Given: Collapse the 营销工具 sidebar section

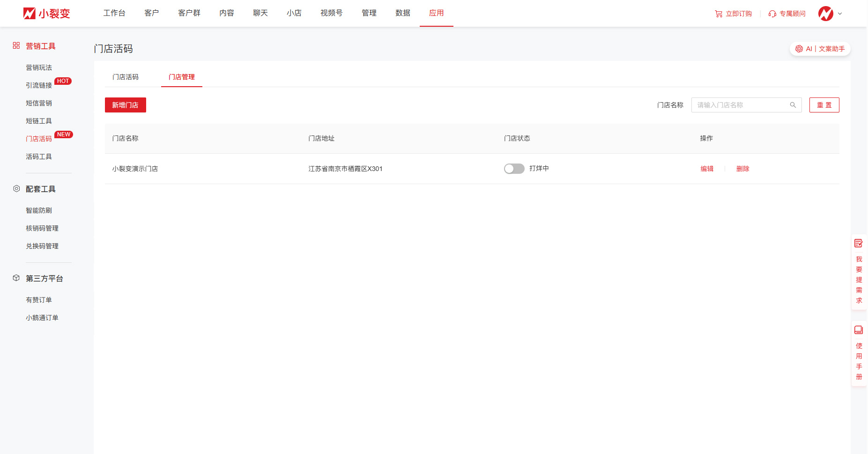Looking at the screenshot, I should (x=40, y=46).
